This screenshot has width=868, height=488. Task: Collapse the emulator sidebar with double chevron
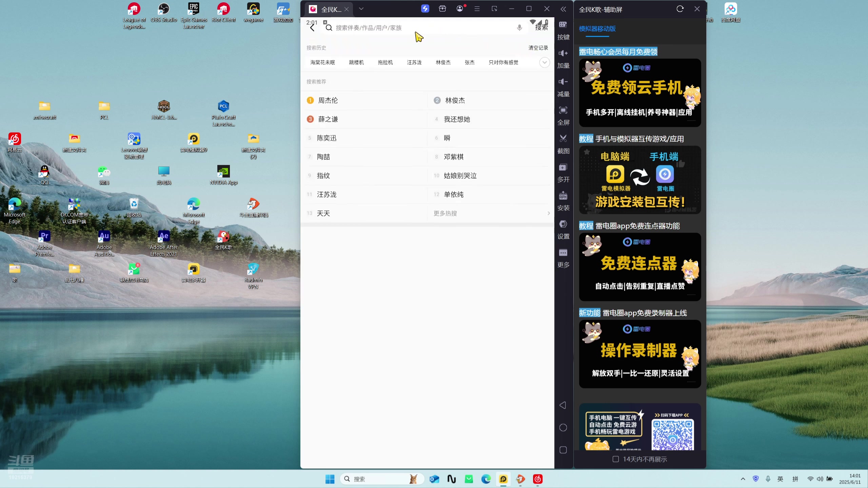point(564,9)
